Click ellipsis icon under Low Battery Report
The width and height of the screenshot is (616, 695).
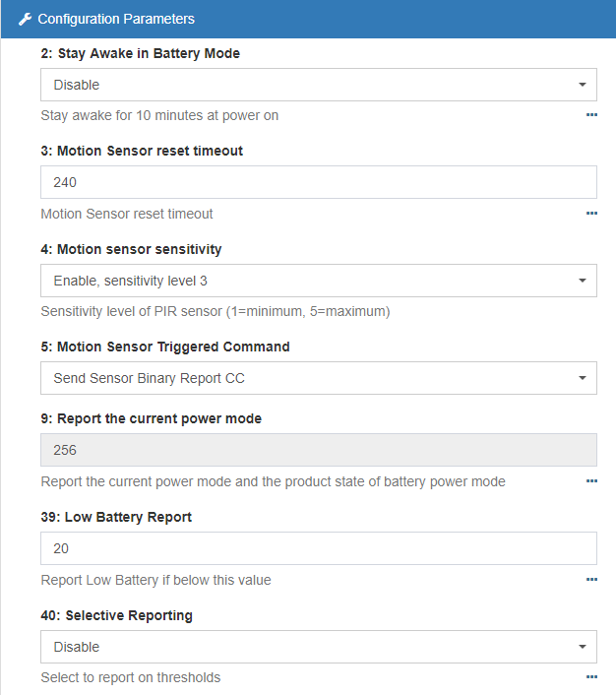pos(591,580)
